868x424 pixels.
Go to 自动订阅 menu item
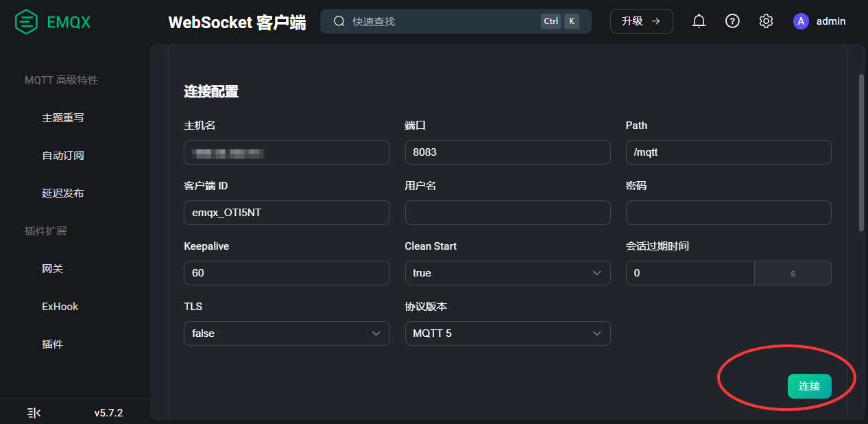(63, 156)
